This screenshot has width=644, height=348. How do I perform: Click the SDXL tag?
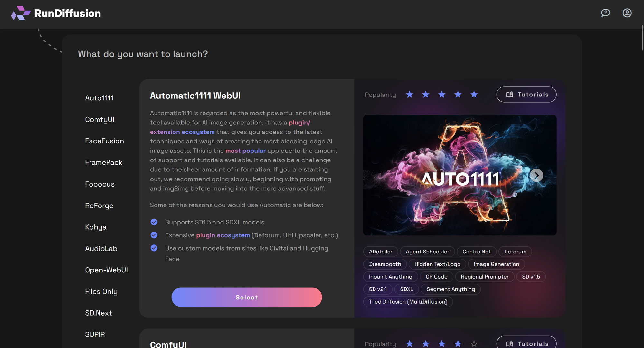click(406, 289)
